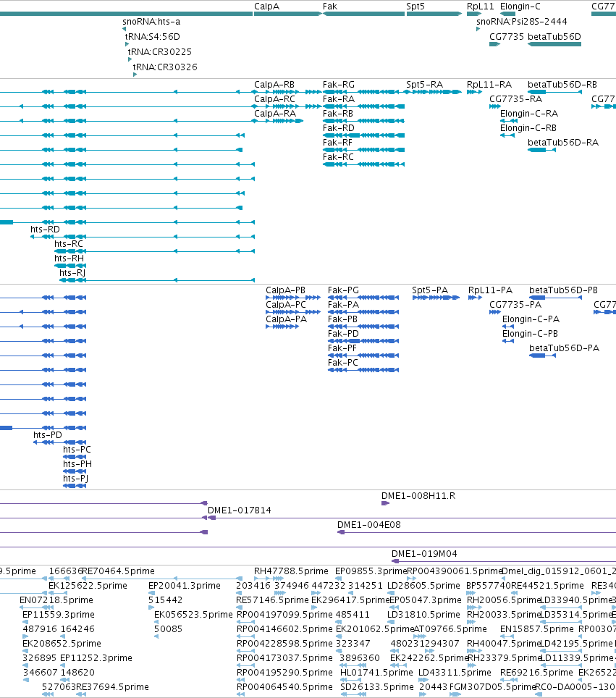Select the Fak-PF protein label
The width and height of the screenshot is (616, 698).
[342, 348]
